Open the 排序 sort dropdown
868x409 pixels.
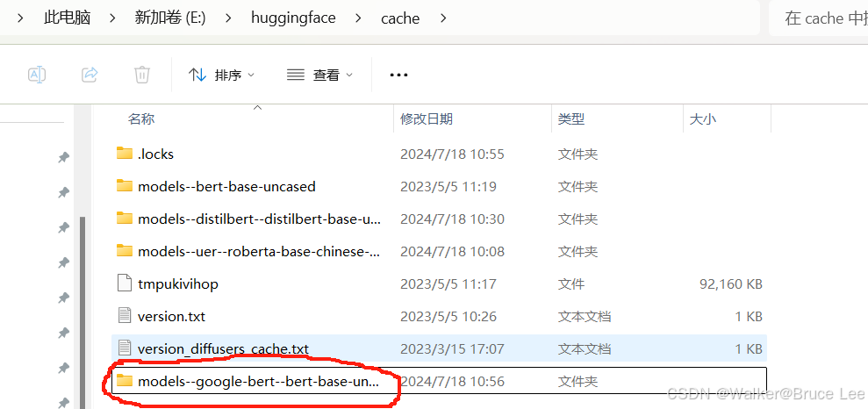[221, 75]
